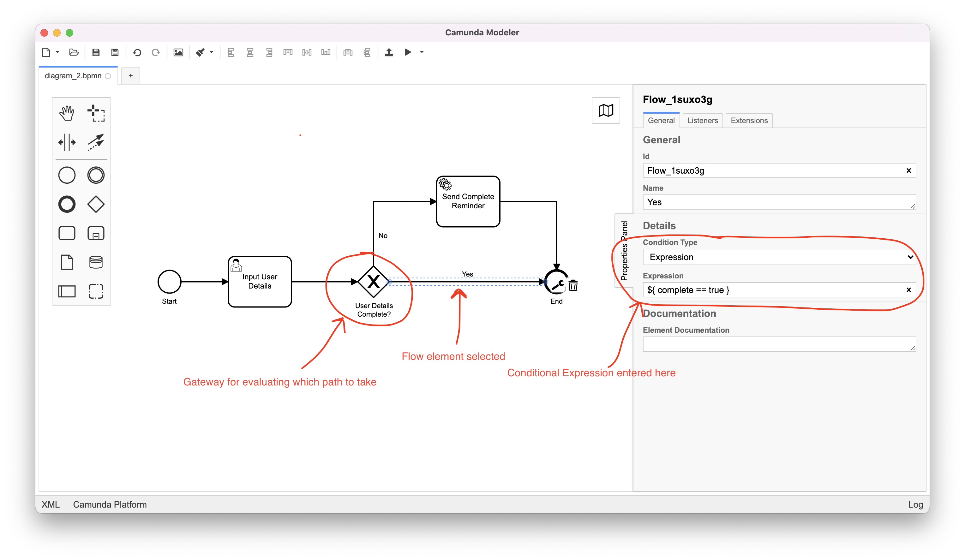The height and width of the screenshot is (560, 965).
Task: Activate the create/remove space tool
Action: tap(67, 142)
